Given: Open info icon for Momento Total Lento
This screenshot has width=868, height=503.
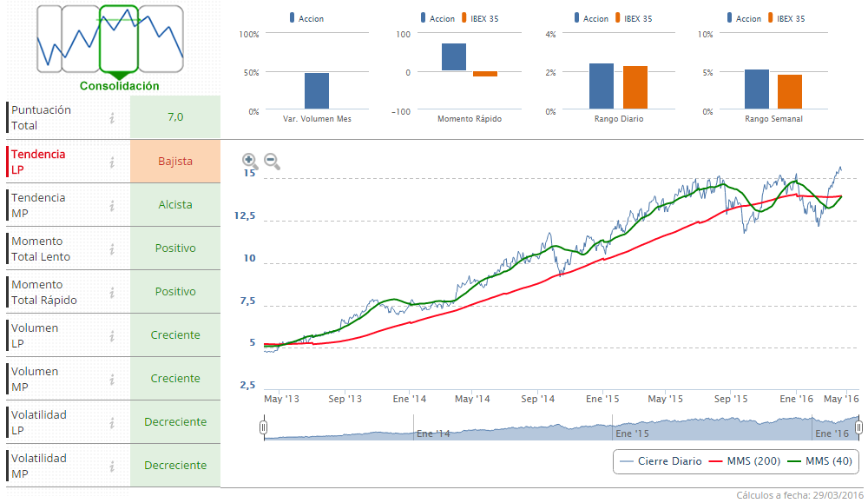Looking at the screenshot, I should click(x=112, y=248).
